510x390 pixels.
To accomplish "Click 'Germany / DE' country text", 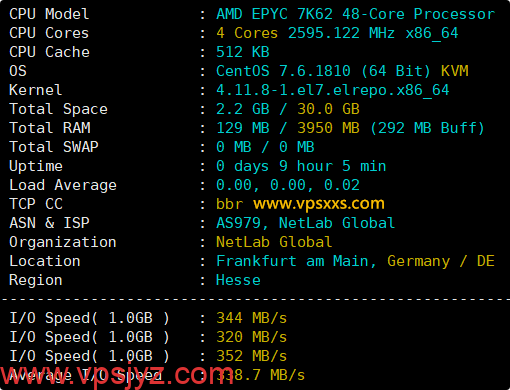I will 441,261.
